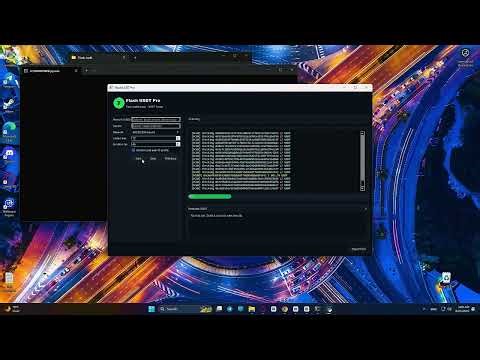Toggle the checkbox below the spin boxes

133,150
